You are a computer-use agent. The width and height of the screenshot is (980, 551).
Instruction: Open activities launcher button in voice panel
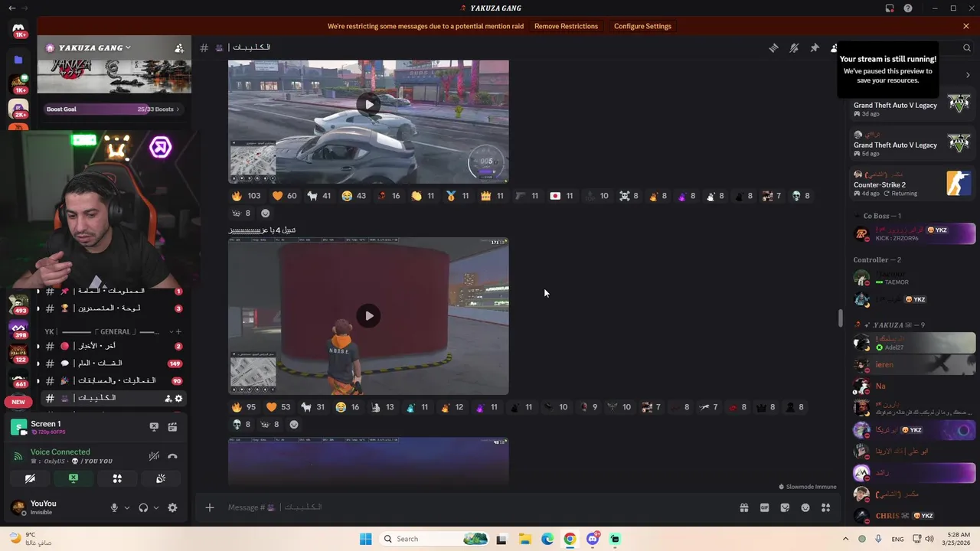pos(117,478)
